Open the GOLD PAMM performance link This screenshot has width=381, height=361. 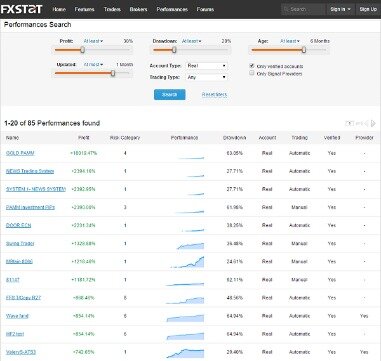(20, 153)
